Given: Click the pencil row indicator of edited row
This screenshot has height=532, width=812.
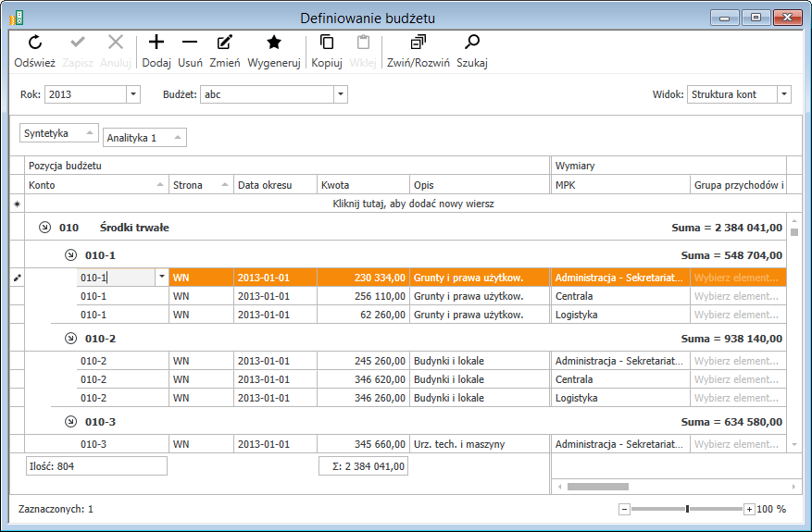Looking at the screenshot, I should (17, 278).
